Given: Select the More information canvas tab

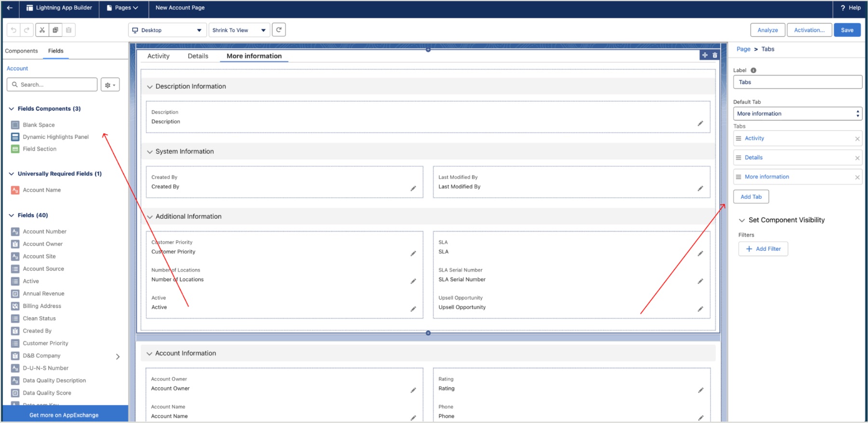Looking at the screenshot, I should (254, 56).
